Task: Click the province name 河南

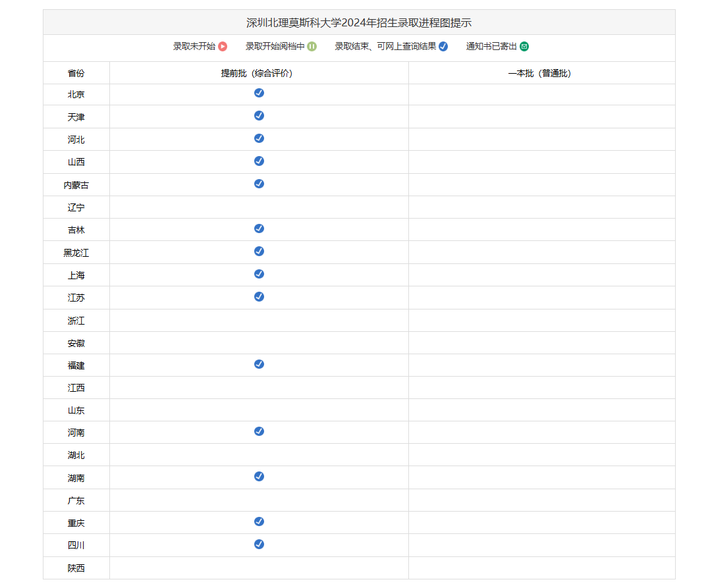Action: point(76,433)
